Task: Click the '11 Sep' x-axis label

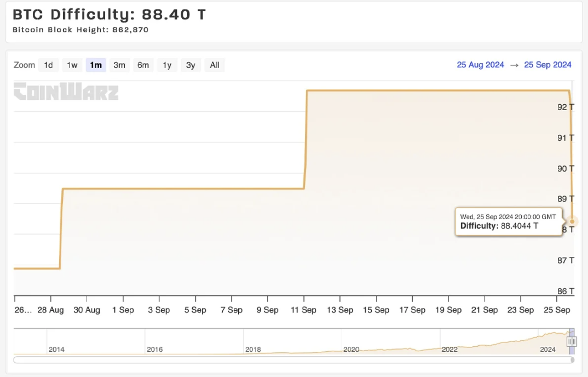Action: (303, 310)
